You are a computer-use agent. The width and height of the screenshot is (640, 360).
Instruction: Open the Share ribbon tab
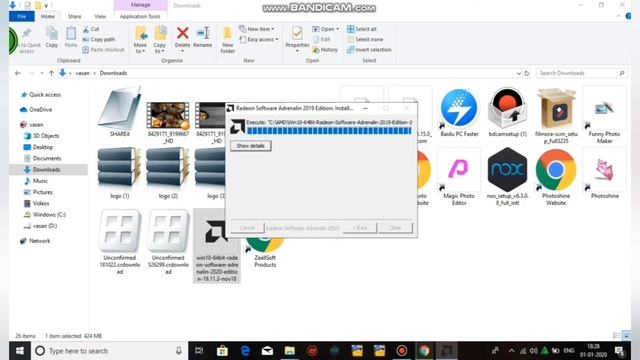pyautogui.click(x=74, y=16)
